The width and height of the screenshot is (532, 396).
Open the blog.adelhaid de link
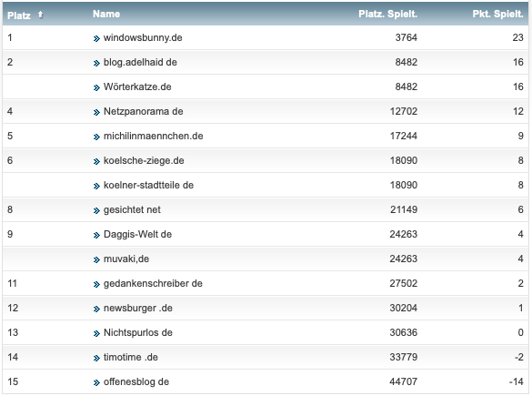pyautogui.click(x=140, y=62)
